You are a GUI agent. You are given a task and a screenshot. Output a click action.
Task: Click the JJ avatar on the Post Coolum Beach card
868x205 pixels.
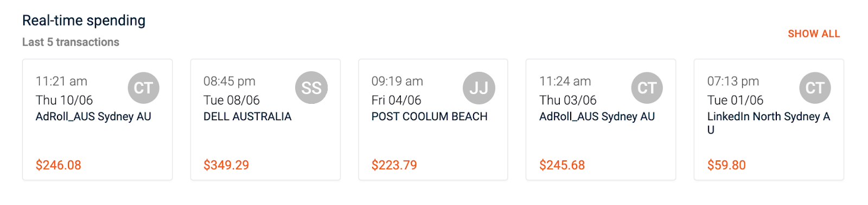(479, 88)
